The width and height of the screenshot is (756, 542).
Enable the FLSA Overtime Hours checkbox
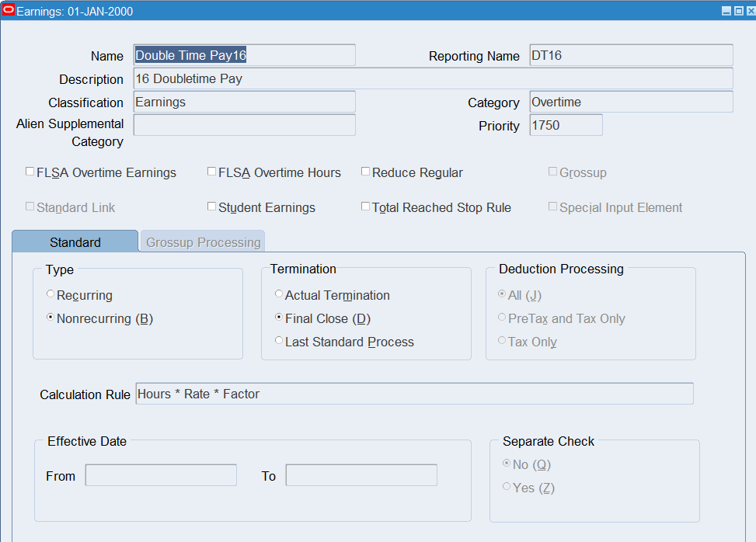click(x=212, y=172)
